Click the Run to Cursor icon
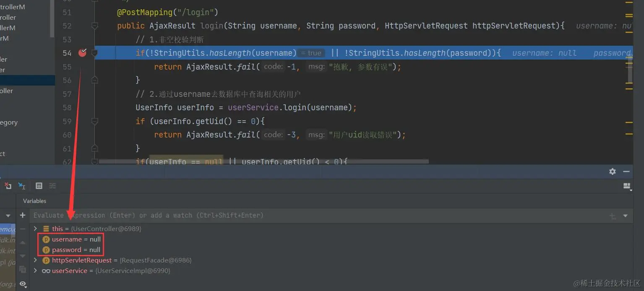 coord(22,186)
